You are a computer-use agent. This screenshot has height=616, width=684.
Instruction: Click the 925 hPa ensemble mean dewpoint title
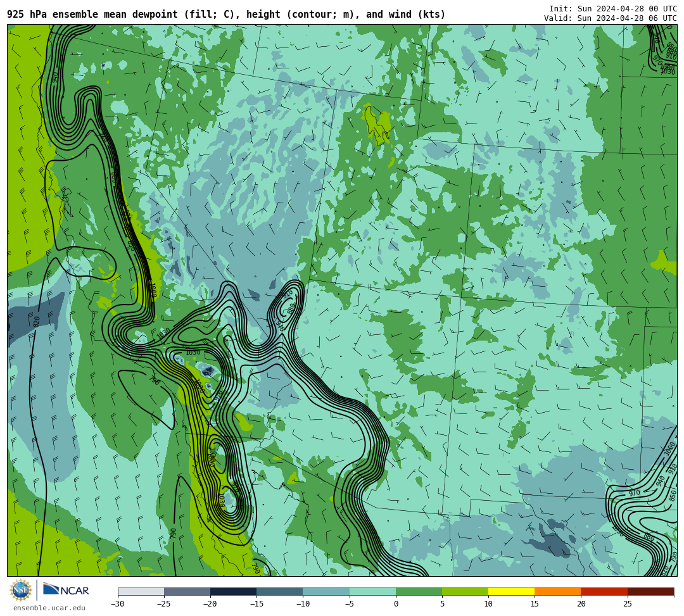tap(226, 15)
